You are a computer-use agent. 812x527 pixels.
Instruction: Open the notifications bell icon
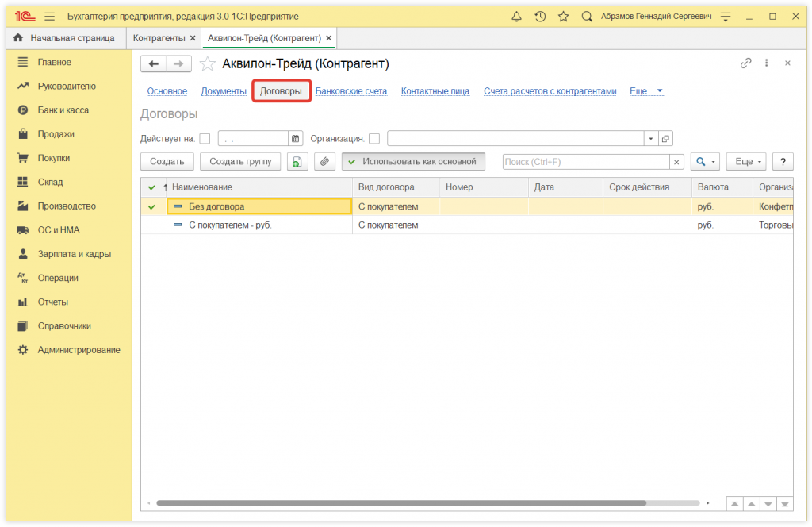click(517, 16)
